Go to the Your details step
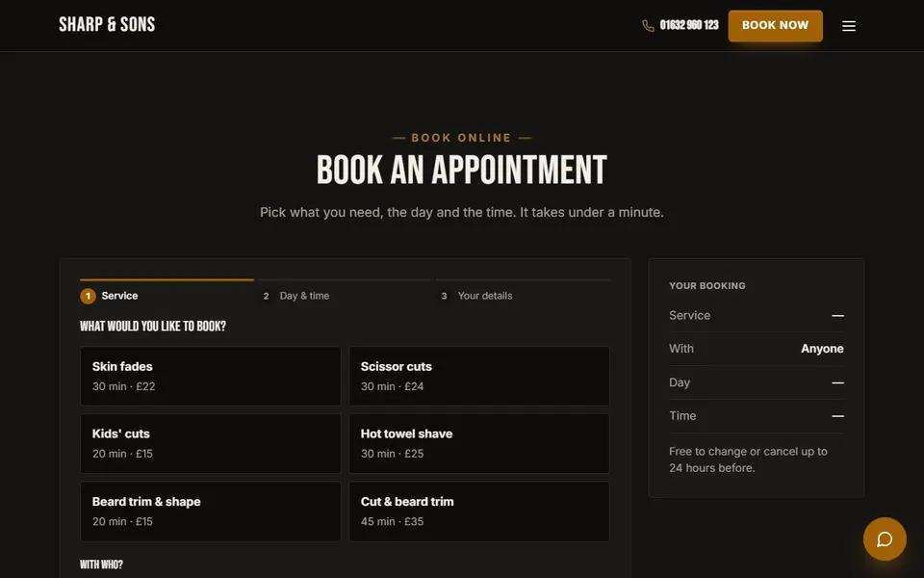The width and height of the screenshot is (924, 578). point(524,291)
